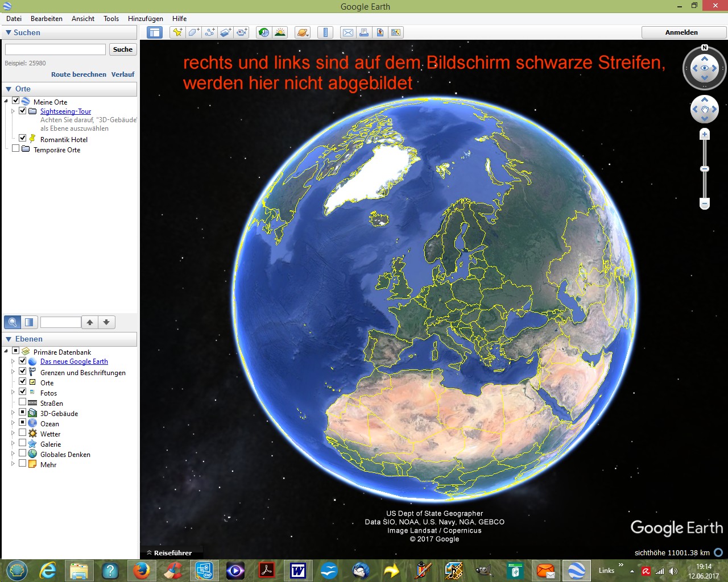This screenshot has width=728, height=582.
Task: Toggle sunlight across the landscape
Action: [x=280, y=32]
